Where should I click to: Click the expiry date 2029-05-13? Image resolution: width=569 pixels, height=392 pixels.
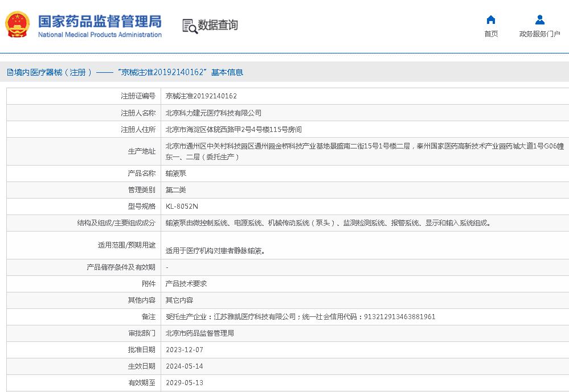click(x=184, y=383)
